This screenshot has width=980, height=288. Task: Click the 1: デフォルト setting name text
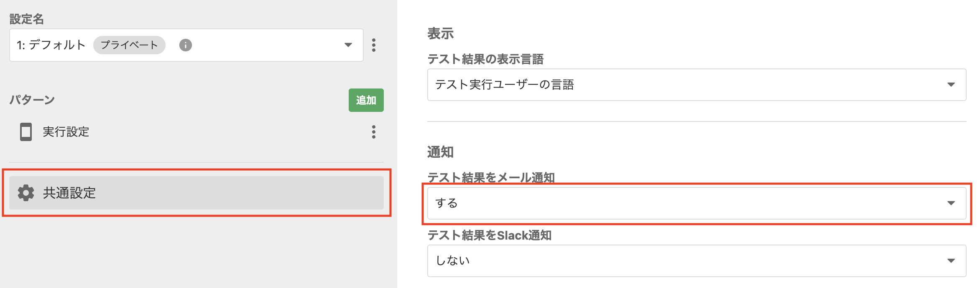click(51, 45)
